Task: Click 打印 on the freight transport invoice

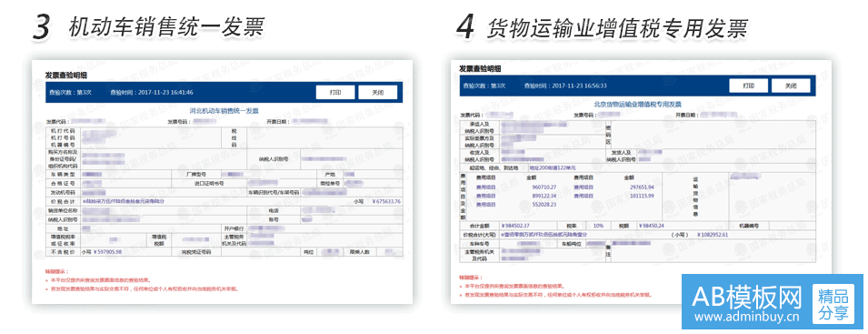Action: [x=748, y=86]
